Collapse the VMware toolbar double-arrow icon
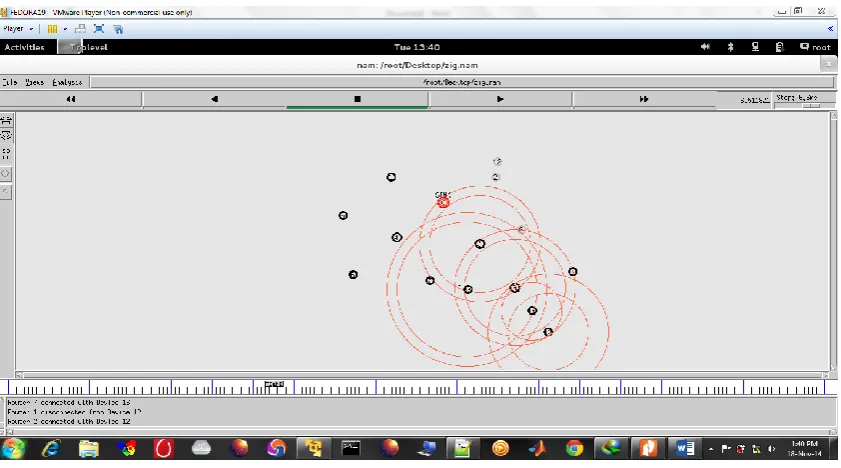Image resolution: width=841 pixels, height=468 pixels. coord(830,29)
